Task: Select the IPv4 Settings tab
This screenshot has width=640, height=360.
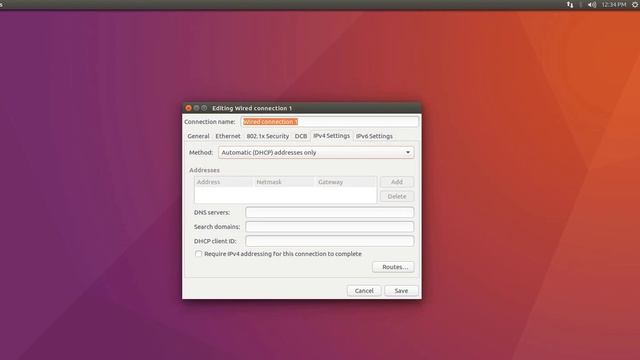Action: point(331,136)
